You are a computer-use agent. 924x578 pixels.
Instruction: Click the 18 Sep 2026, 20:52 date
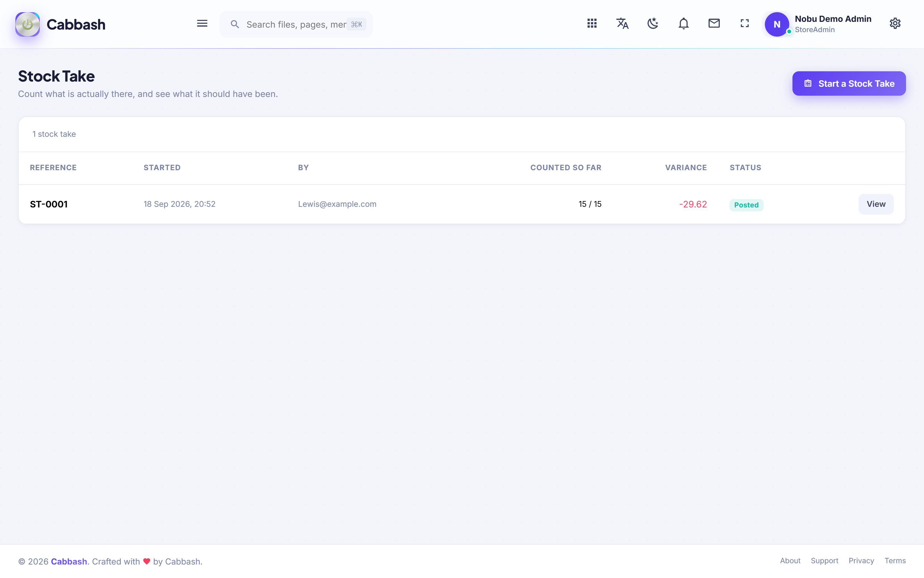pos(179,204)
